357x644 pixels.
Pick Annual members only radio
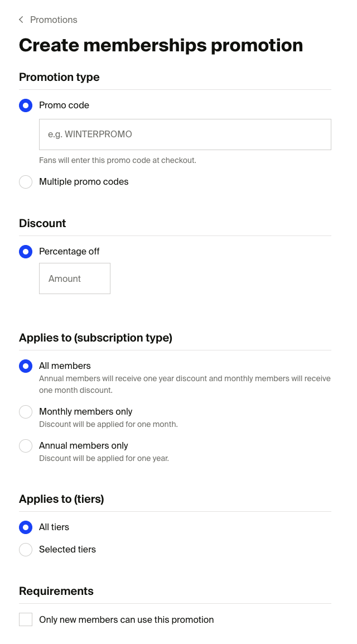(26, 446)
